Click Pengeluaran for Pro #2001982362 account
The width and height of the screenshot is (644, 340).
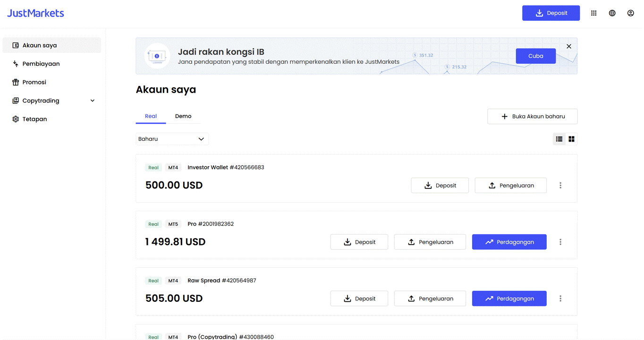pyautogui.click(x=430, y=242)
